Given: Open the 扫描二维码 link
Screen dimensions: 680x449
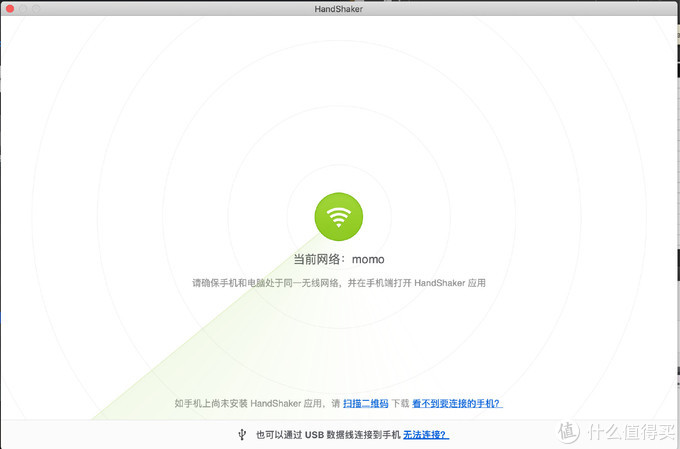Looking at the screenshot, I should coord(366,403).
